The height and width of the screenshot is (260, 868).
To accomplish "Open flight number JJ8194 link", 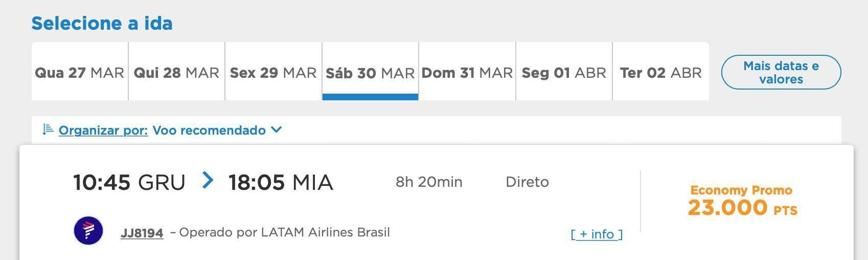I will pos(142,233).
